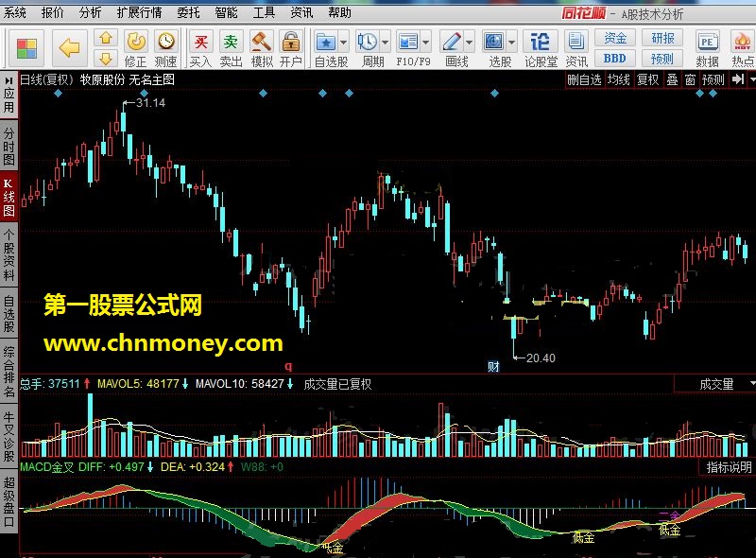Click the first blue diamond info marker
This screenshot has height=558, width=756.
58,94
